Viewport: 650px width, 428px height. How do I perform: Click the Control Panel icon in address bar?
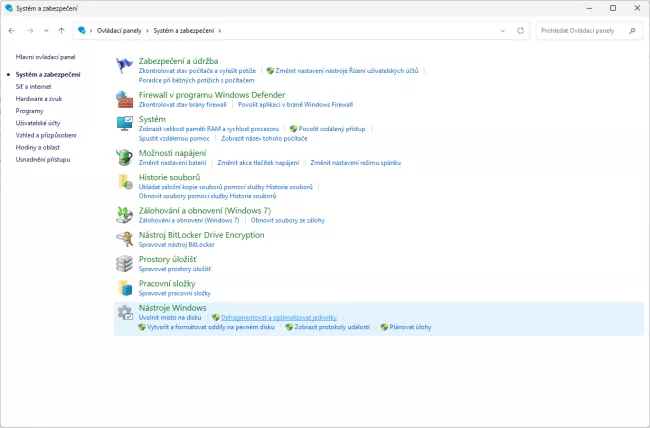click(82, 30)
